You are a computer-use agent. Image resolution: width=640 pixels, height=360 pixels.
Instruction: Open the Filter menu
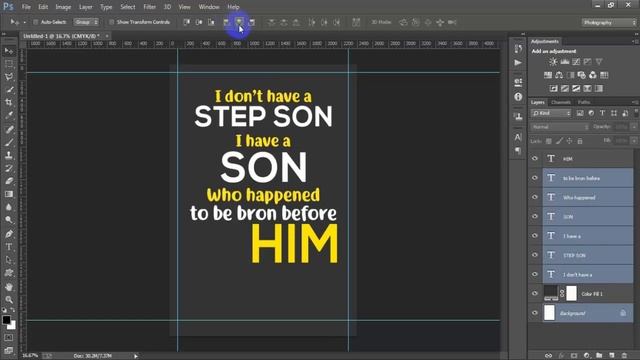[149, 7]
